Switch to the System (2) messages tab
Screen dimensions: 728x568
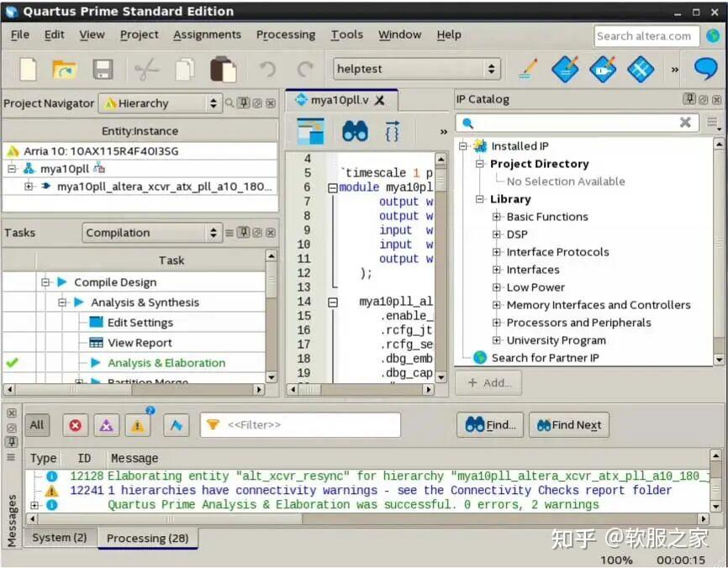click(x=60, y=538)
